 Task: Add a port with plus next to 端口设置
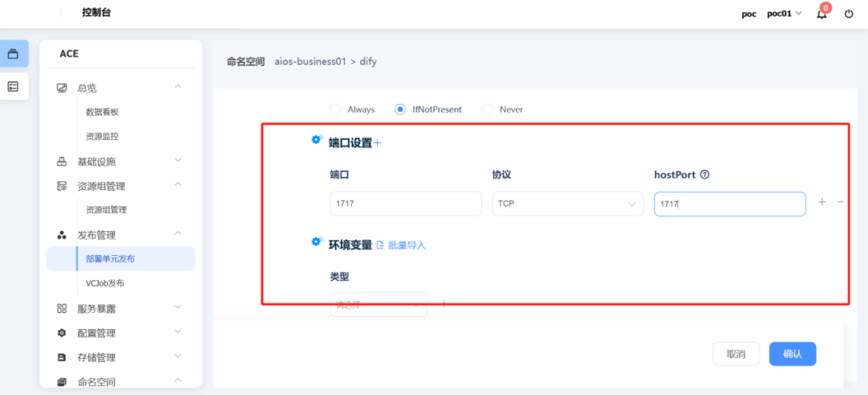click(378, 143)
